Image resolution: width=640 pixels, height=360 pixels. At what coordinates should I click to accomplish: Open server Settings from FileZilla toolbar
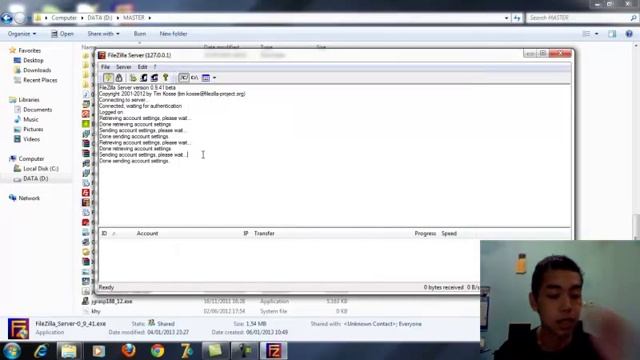(133, 78)
